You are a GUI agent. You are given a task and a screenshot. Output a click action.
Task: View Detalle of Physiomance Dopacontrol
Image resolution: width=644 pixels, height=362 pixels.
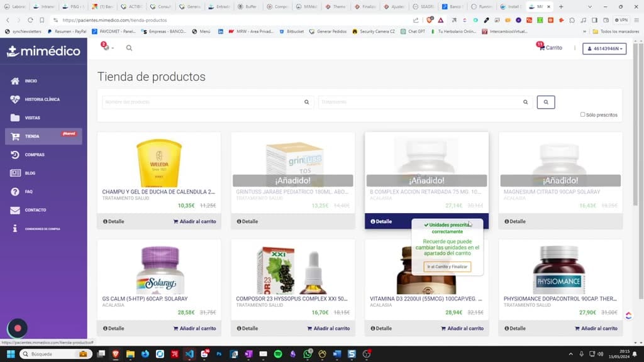click(x=515, y=328)
